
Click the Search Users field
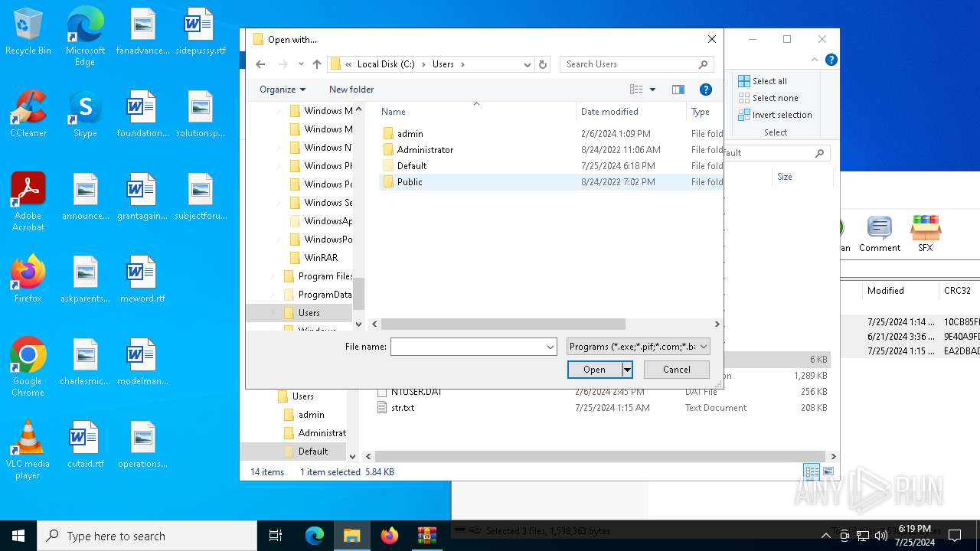point(636,64)
